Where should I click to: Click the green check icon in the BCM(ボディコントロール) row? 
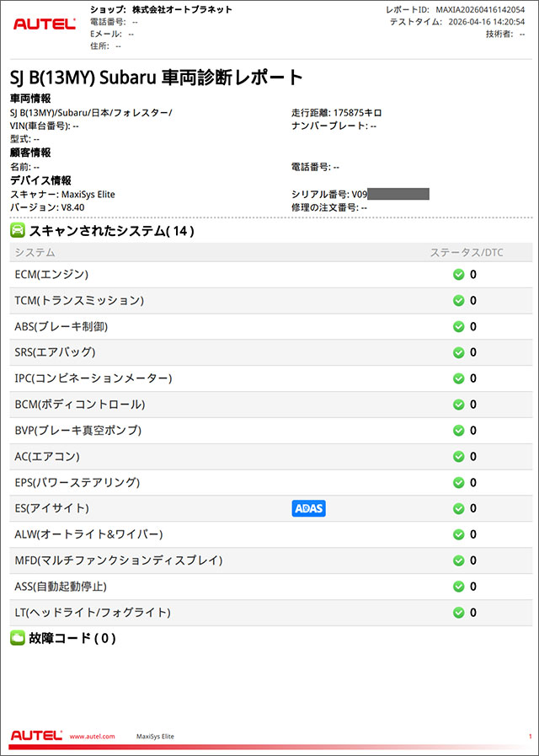[x=458, y=405]
